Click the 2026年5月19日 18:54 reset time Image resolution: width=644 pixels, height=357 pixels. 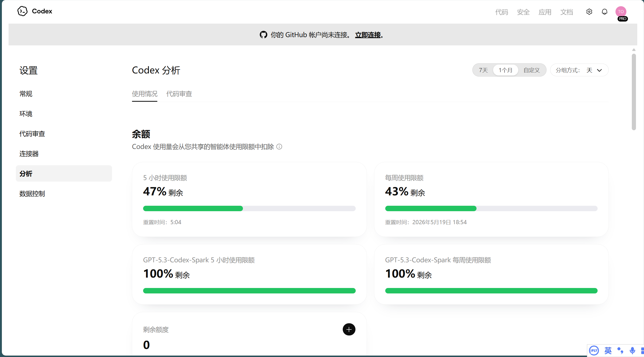coord(439,222)
